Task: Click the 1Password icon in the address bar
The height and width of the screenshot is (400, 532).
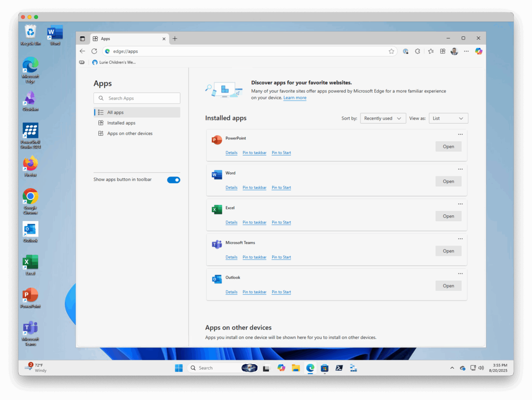Action: [406, 51]
